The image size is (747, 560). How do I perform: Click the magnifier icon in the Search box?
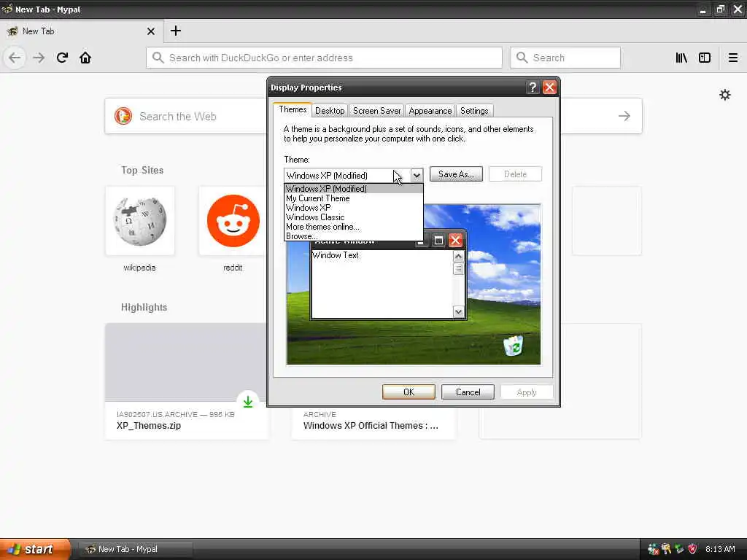tap(522, 58)
